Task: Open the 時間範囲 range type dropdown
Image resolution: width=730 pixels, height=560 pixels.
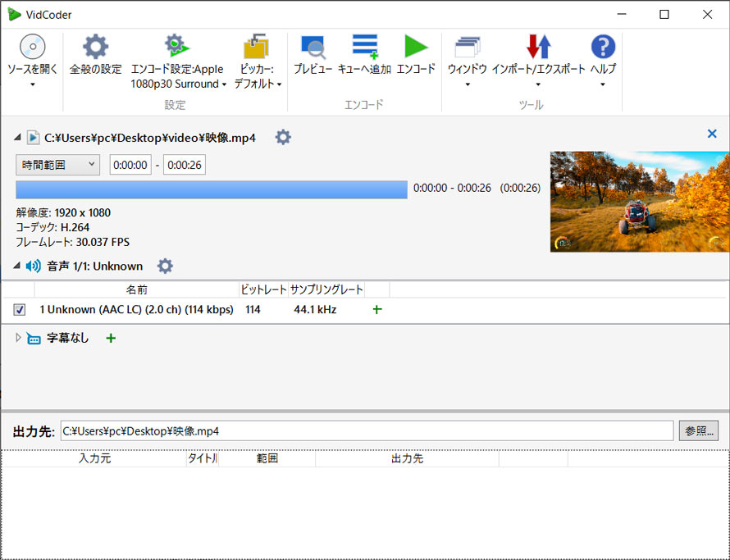Action: click(57, 165)
